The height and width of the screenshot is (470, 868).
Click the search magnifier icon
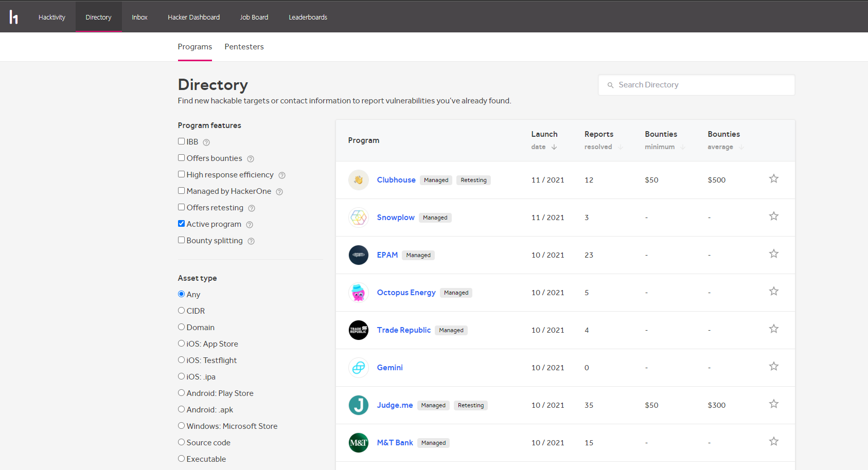tap(610, 85)
